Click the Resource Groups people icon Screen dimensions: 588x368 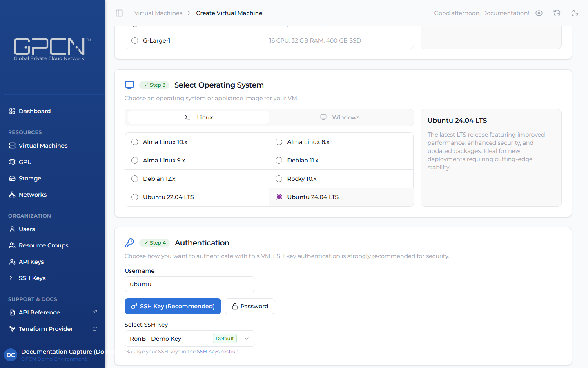12,245
